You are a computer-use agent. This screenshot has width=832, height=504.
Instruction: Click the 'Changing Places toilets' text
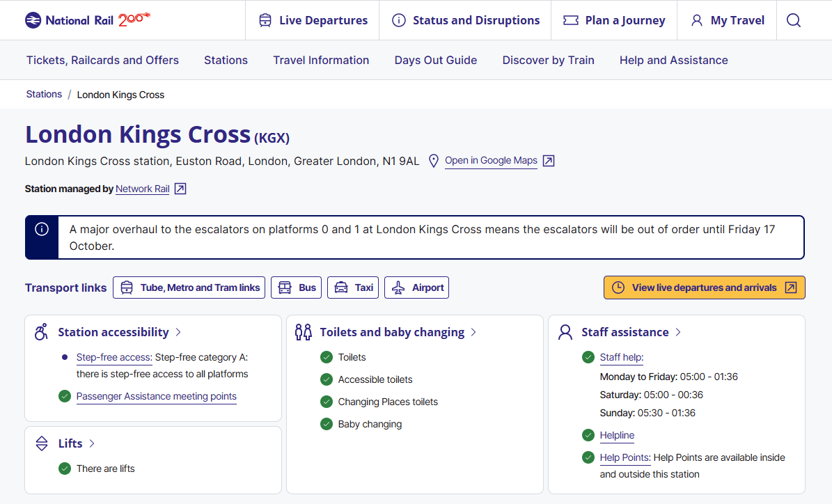point(388,402)
